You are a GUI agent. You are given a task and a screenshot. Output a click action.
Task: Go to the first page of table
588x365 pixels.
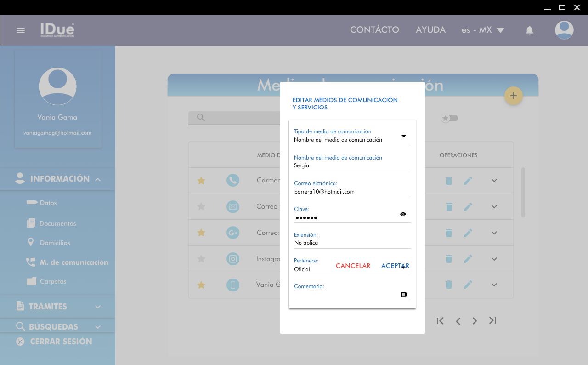[440, 321]
